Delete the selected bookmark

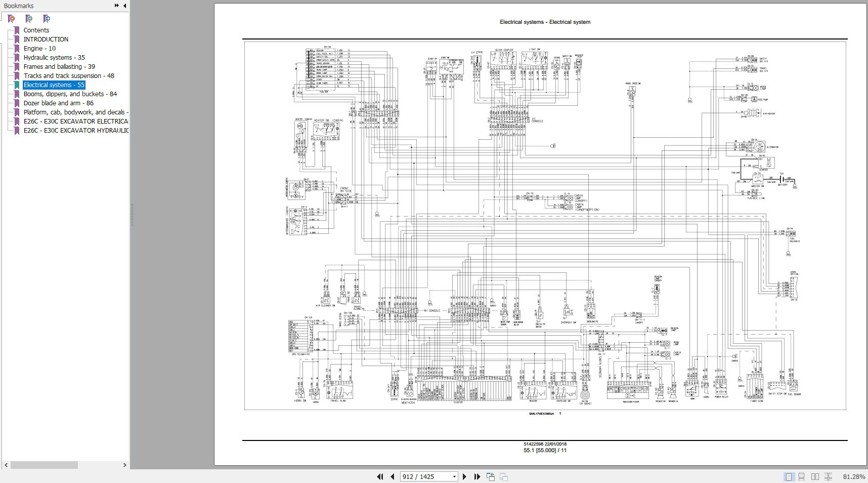point(11,19)
